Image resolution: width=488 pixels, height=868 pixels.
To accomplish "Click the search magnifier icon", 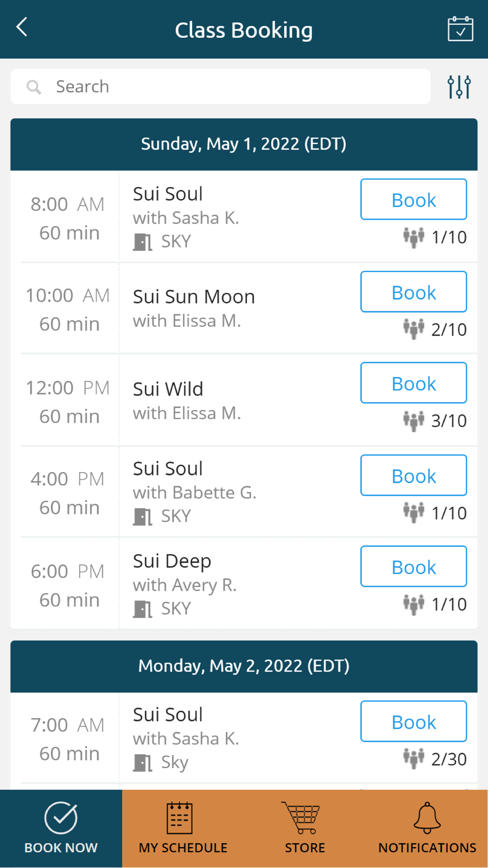I will point(34,87).
